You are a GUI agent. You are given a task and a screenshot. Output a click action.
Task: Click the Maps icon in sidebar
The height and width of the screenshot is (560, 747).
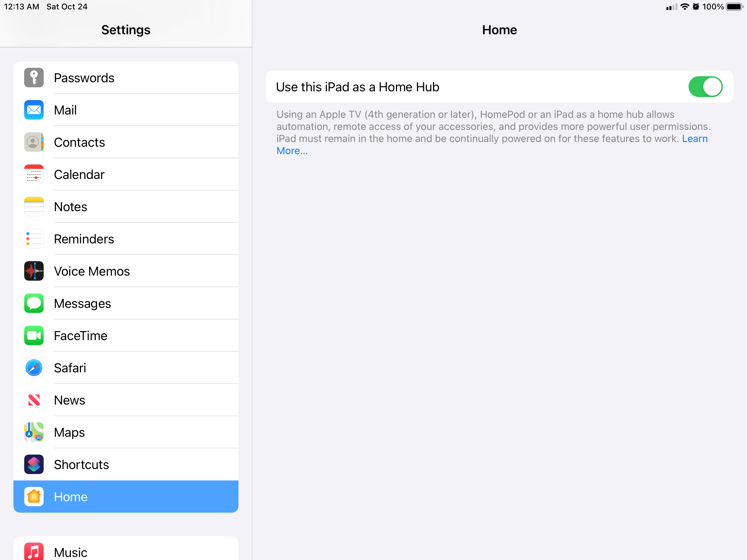34,432
